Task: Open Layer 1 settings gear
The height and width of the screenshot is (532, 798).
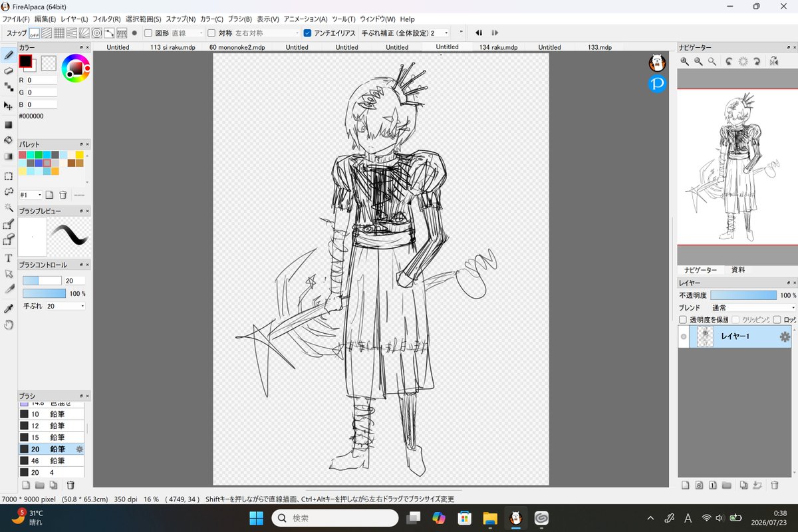Action: pos(785,337)
